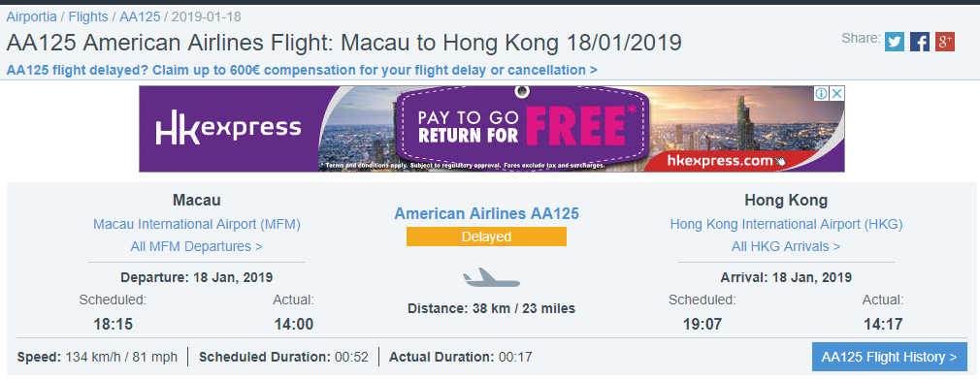Click the Delayed status badge
The image size is (980, 379).
486,237
